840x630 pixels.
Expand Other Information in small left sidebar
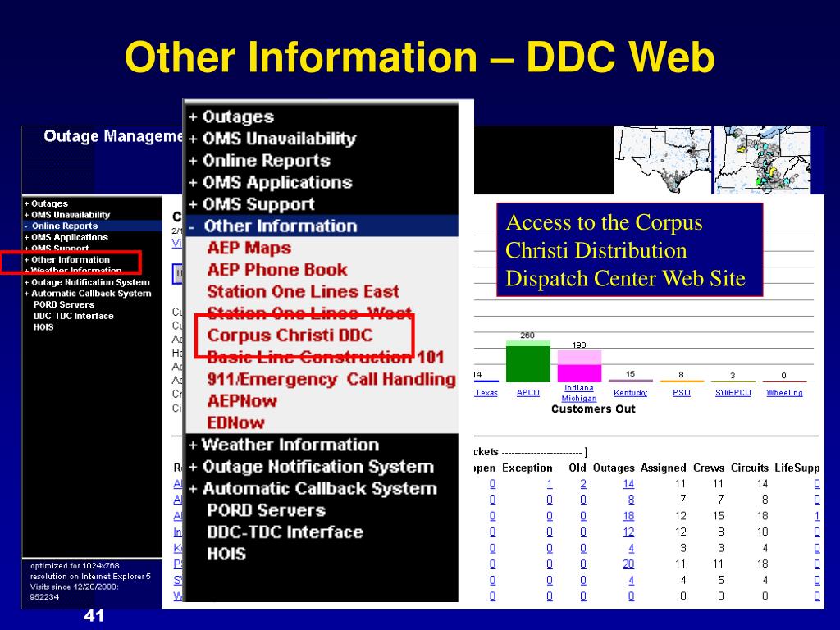pos(67,260)
